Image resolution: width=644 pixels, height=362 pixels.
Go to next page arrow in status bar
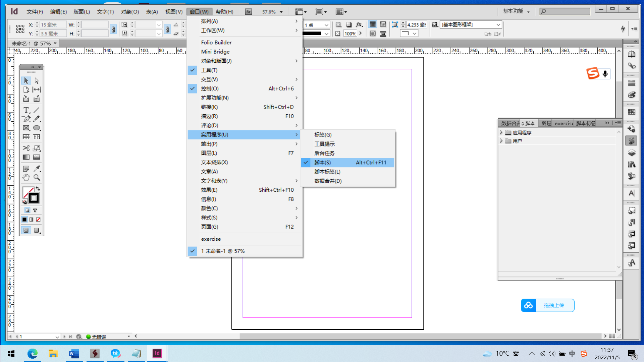coord(64,337)
